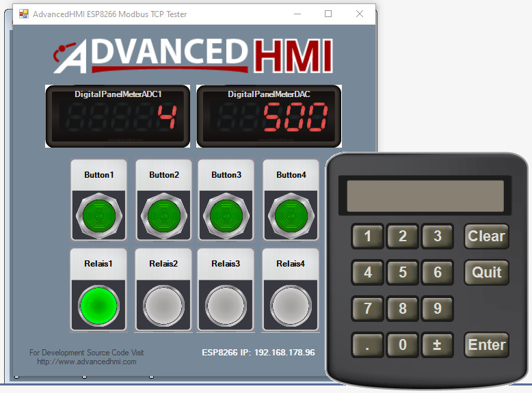Click the Quit key on keypad
Screen dimensions: 532x393
coord(487,272)
